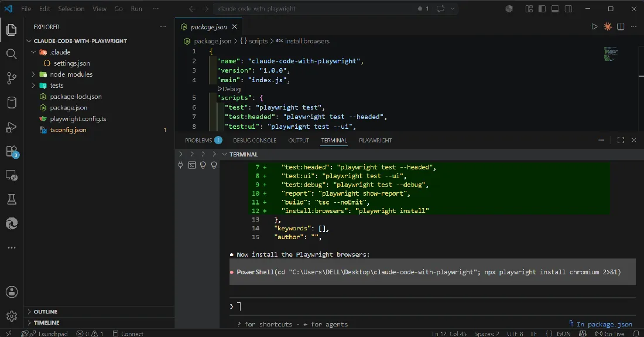Open the Source Control view

12,78
